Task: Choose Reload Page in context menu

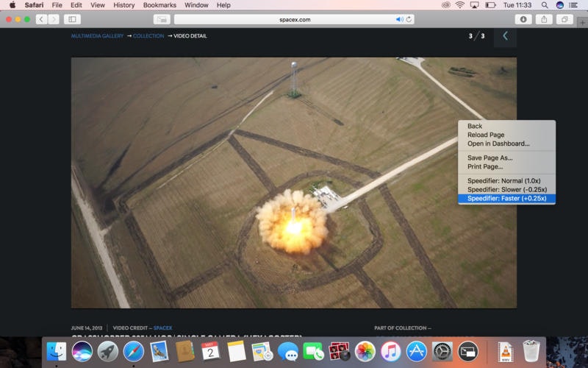Action: [x=506, y=135]
